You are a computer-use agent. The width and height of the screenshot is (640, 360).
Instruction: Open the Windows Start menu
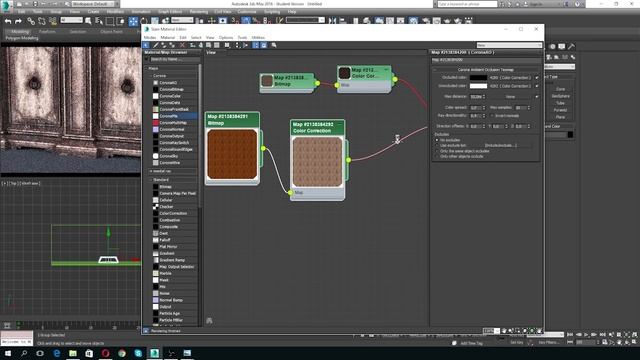click(8, 353)
